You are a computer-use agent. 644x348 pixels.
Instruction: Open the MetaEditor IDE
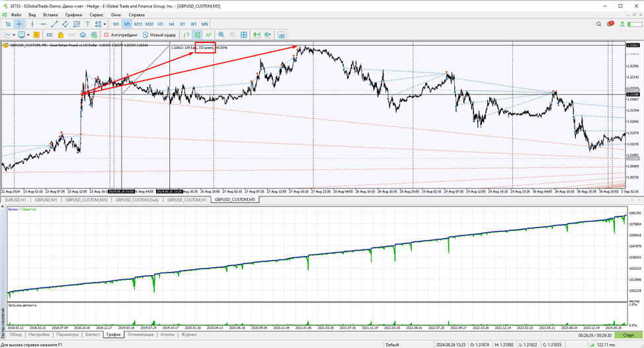(50, 35)
